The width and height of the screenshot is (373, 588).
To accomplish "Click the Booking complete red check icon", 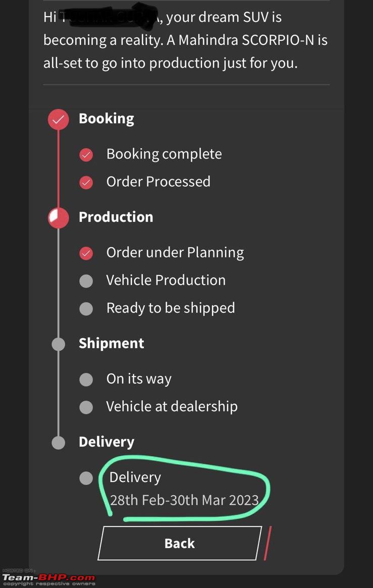I will click(86, 154).
